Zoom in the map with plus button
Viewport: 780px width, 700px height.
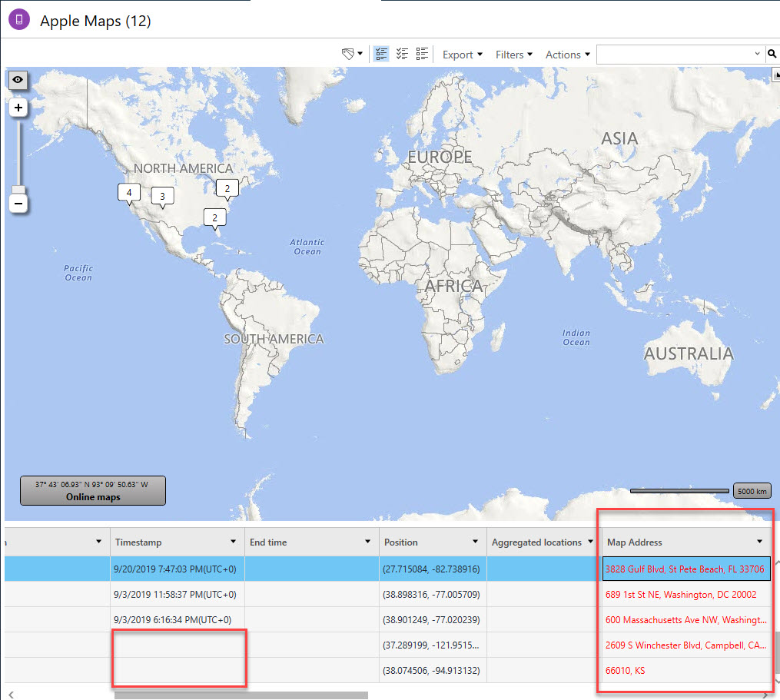click(x=18, y=108)
